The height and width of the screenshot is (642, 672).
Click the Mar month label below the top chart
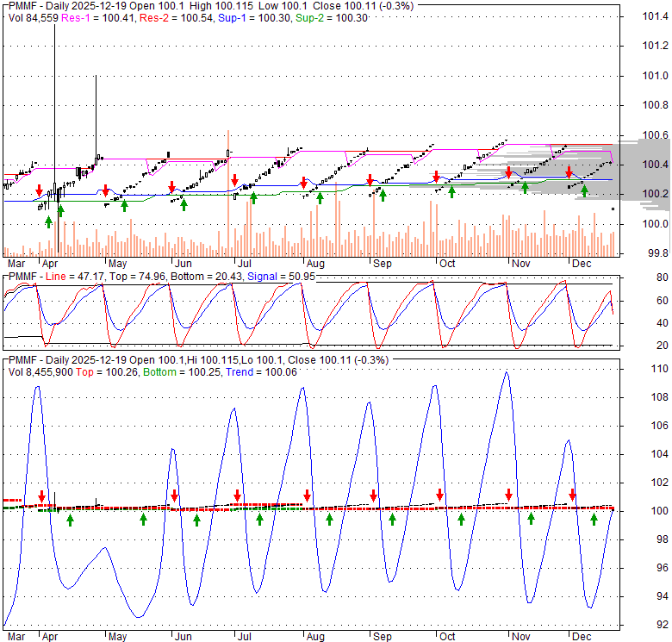[16, 264]
